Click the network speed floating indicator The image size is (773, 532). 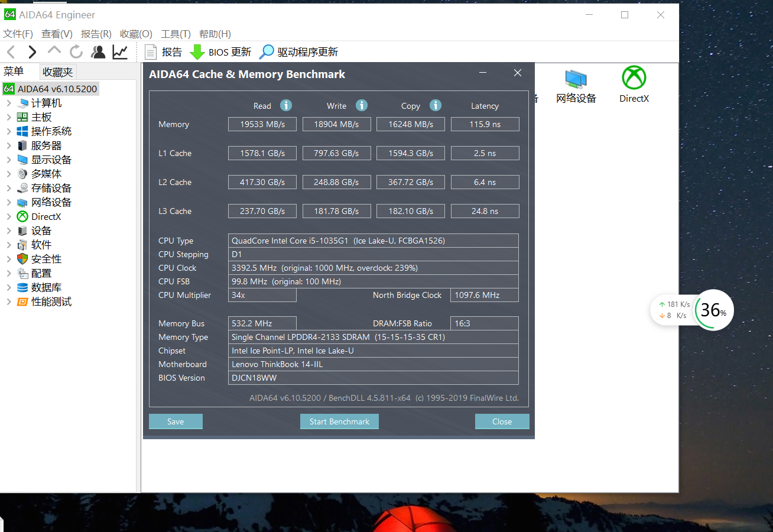(673, 310)
